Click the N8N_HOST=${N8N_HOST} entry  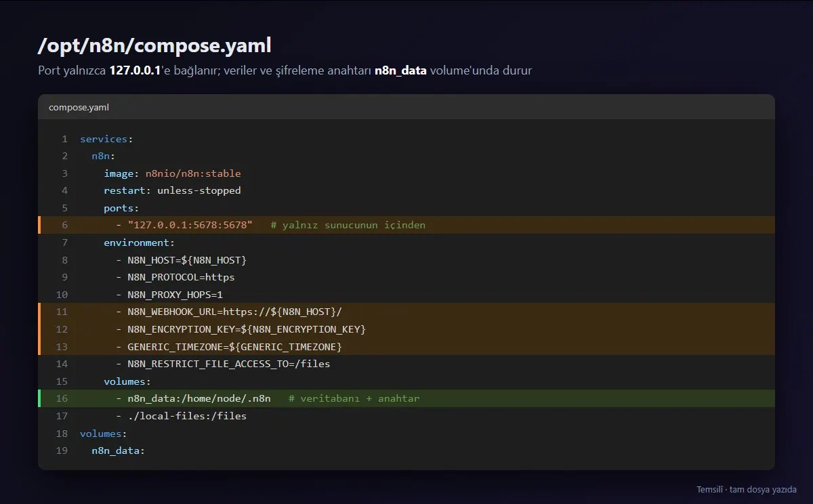click(x=187, y=260)
